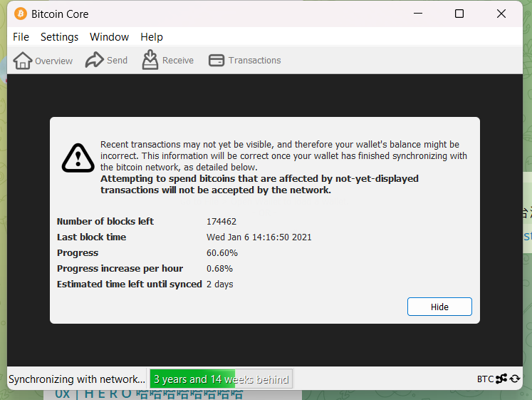532x400 pixels.
Task: Click the progress per hour value 0.68%
Action: 219,269
